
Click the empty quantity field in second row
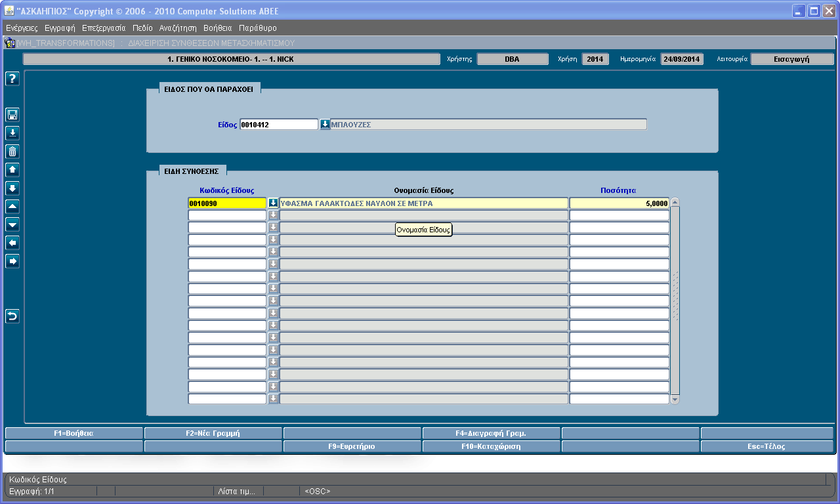(x=619, y=215)
